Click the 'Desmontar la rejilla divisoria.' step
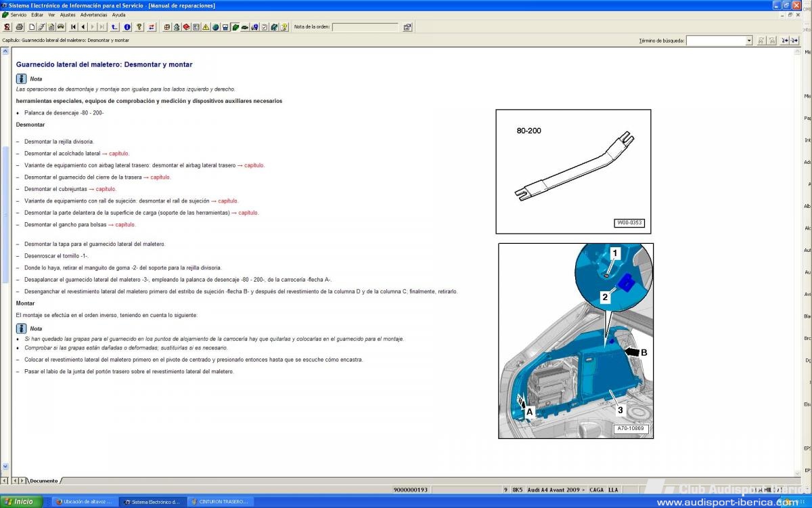The image size is (812, 508). pos(59,142)
